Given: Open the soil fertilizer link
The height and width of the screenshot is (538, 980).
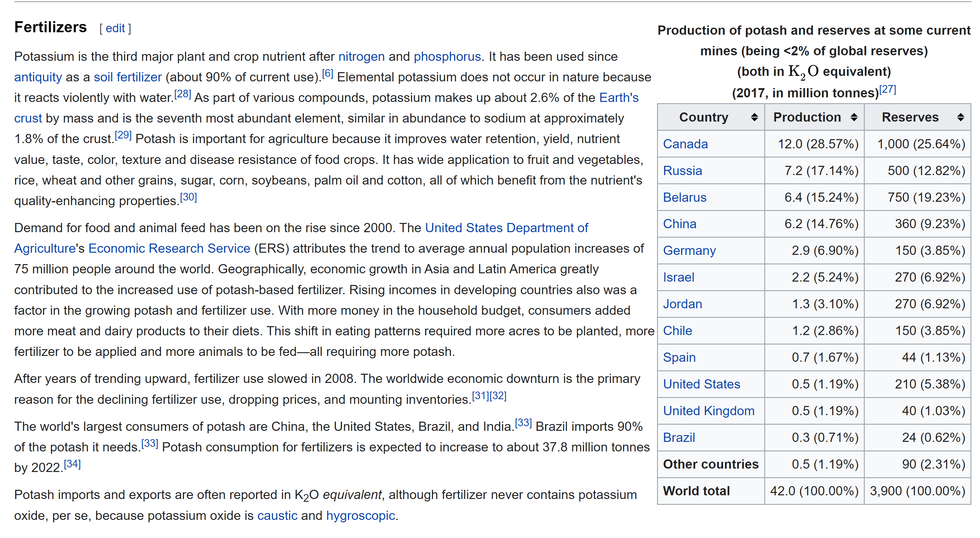Looking at the screenshot, I should coord(128,77).
